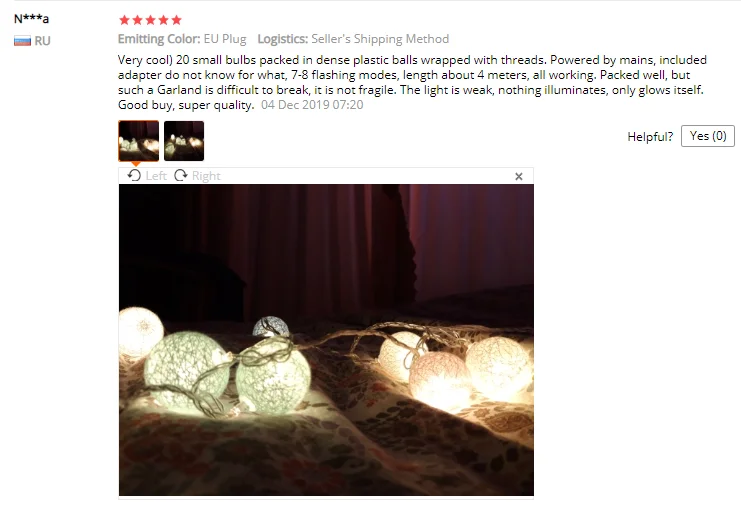Click the fifth red rating star
741x508 pixels.
pyautogui.click(x=176, y=20)
